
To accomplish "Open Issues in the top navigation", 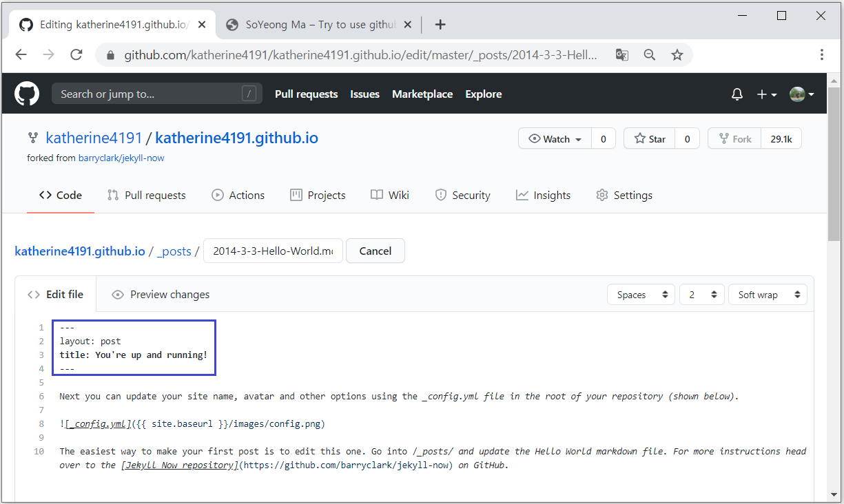I will pos(364,94).
